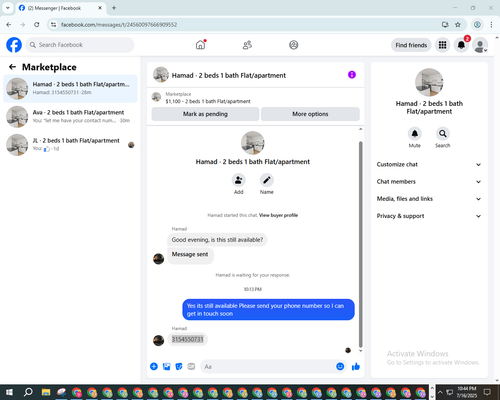Go back using the Marketplace back arrow
500x400 pixels.
click(x=12, y=67)
